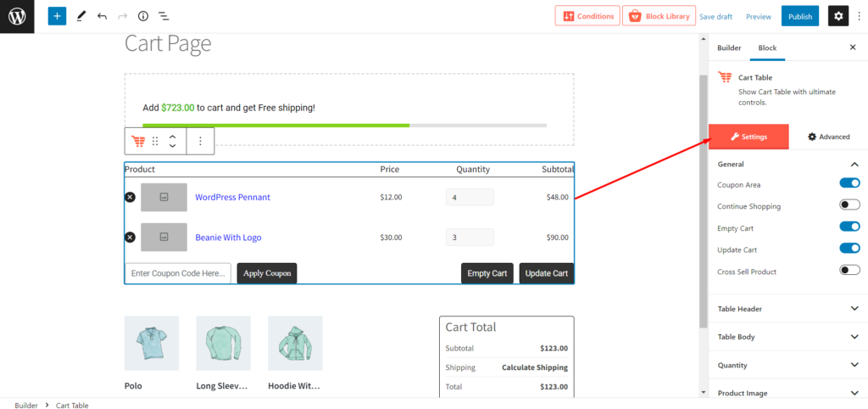Image resolution: width=868 pixels, height=409 pixels.
Task: Close the settings sidebar with X
Action: pos(853,48)
